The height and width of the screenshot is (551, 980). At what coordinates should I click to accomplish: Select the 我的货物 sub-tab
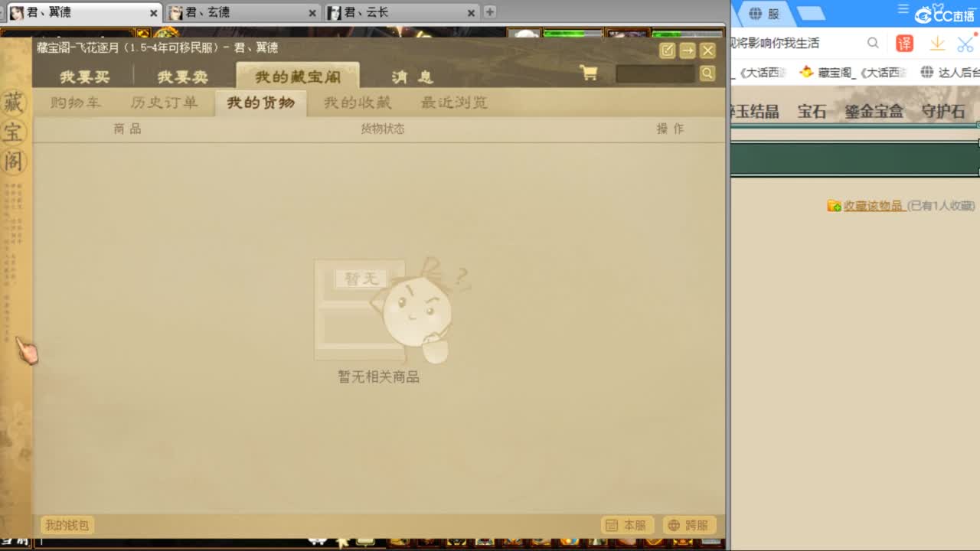tap(260, 103)
